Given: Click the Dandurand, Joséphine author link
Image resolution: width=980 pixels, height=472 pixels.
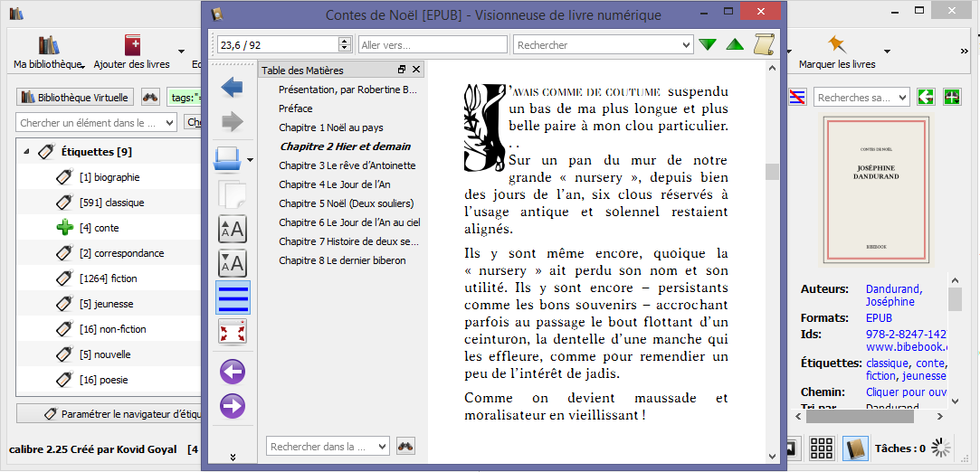Looking at the screenshot, I should point(894,296).
